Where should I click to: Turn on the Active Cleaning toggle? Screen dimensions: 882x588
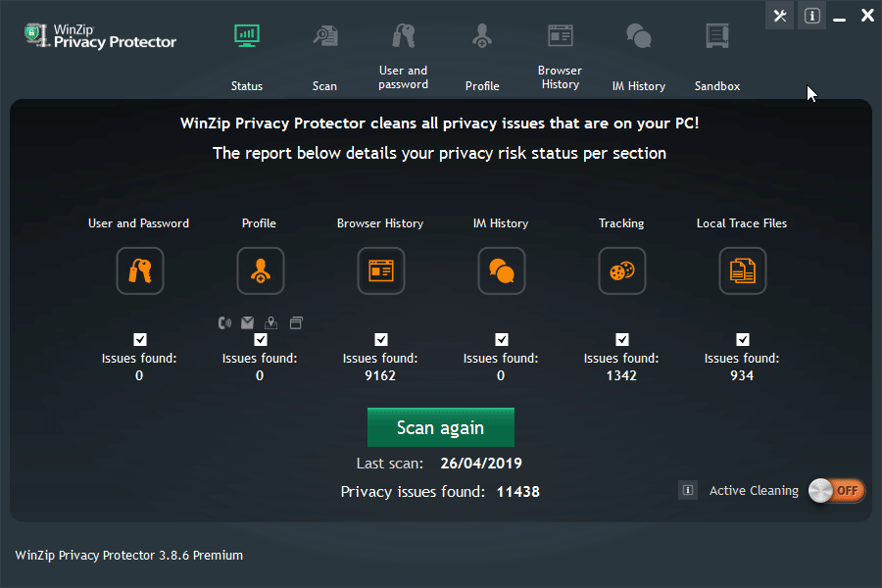pyautogui.click(x=837, y=490)
